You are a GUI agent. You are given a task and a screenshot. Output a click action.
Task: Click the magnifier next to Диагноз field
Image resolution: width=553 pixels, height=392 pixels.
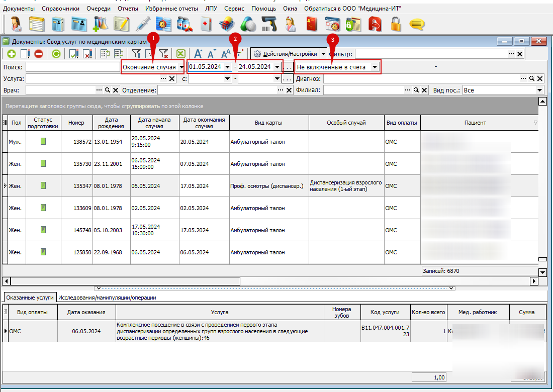tap(532, 78)
